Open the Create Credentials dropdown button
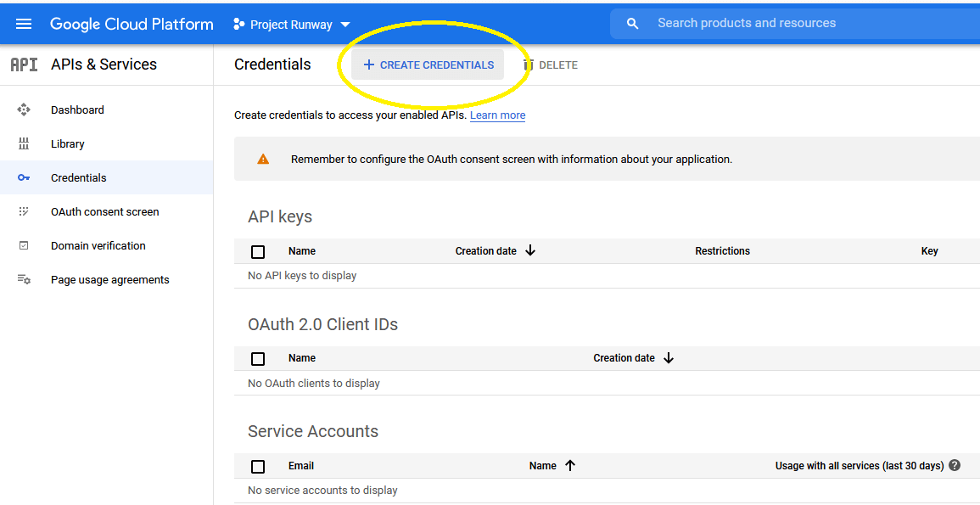This screenshot has width=980, height=505. (428, 65)
